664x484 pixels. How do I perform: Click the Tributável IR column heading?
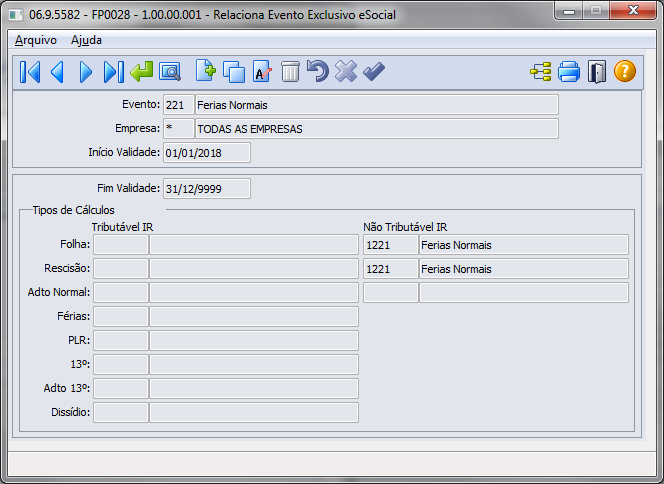[x=122, y=227]
